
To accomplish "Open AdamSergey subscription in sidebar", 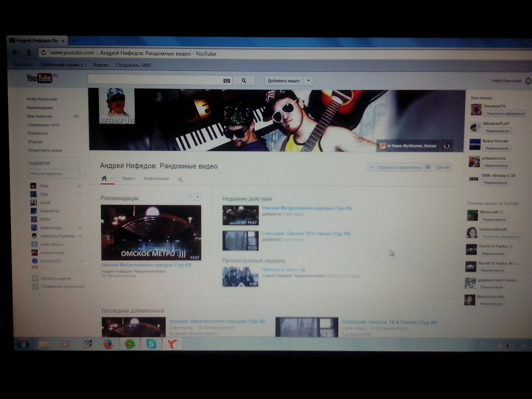I will [x=51, y=227].
